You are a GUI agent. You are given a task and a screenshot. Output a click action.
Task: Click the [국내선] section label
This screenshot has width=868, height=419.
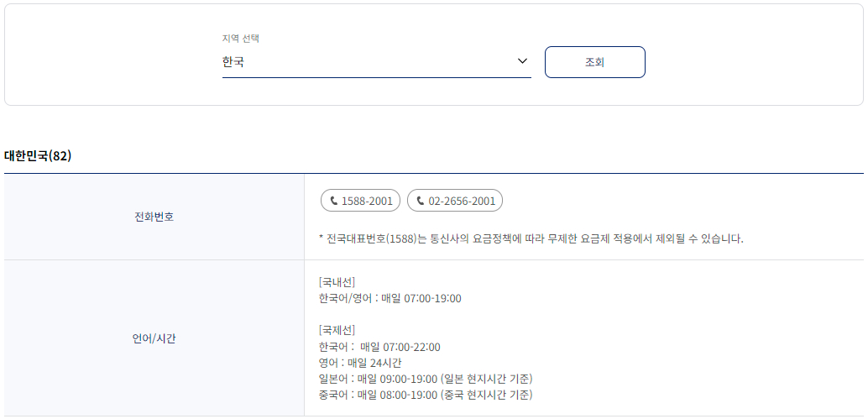coord(337,283)
